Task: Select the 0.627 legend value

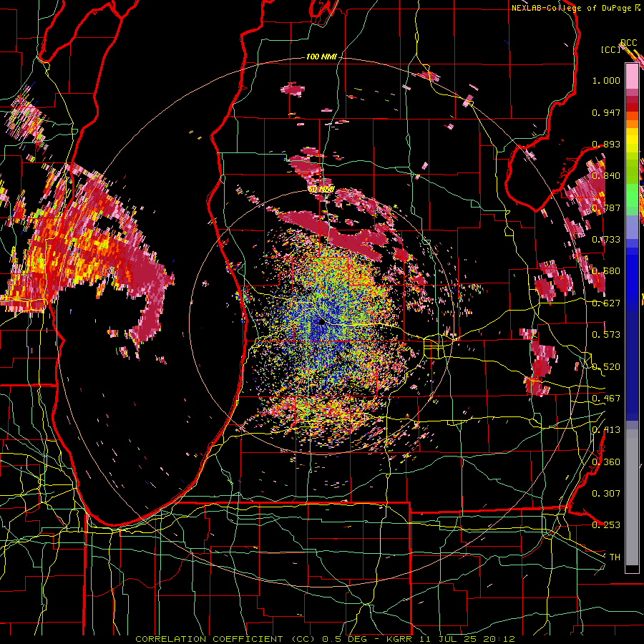Action: (606, 303)
